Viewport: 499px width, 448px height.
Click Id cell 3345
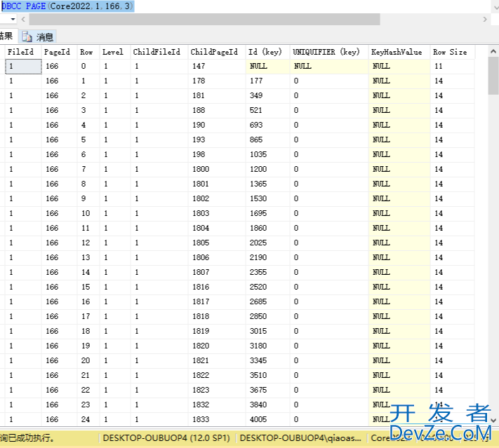267,360
